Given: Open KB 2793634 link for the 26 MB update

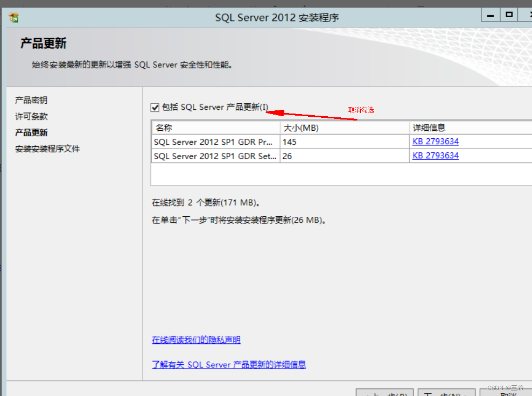Looking at the screenshot, I should 435,155.
